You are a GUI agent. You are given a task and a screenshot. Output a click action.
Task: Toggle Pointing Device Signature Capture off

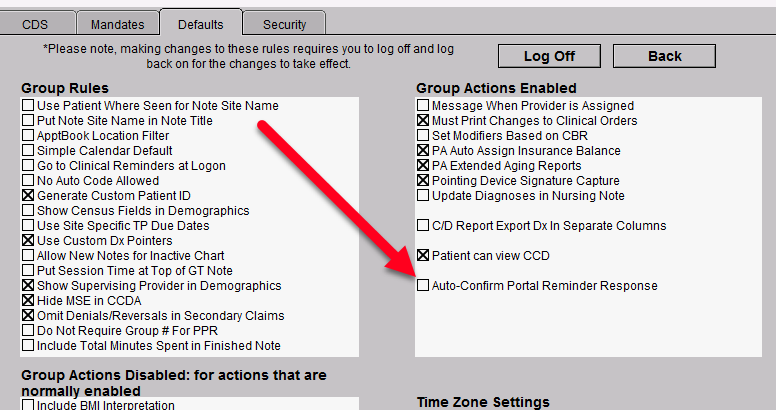(424, 181)
